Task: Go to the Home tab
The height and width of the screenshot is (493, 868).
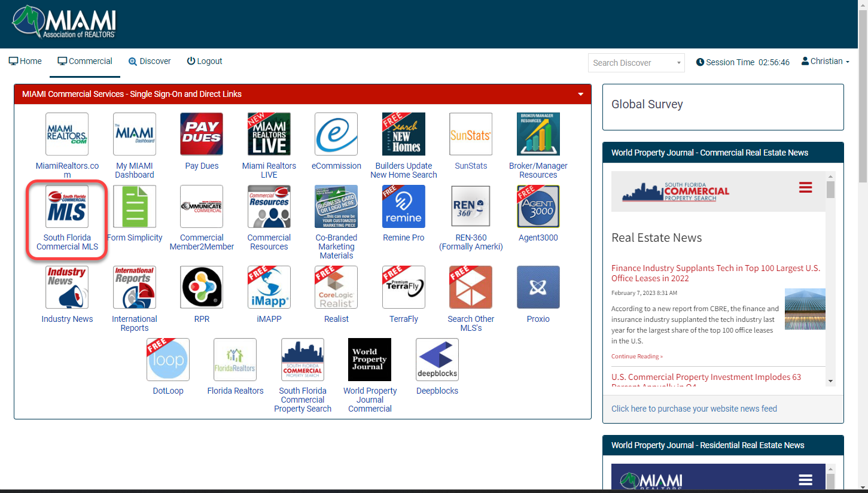Action: tap(25, 61)
